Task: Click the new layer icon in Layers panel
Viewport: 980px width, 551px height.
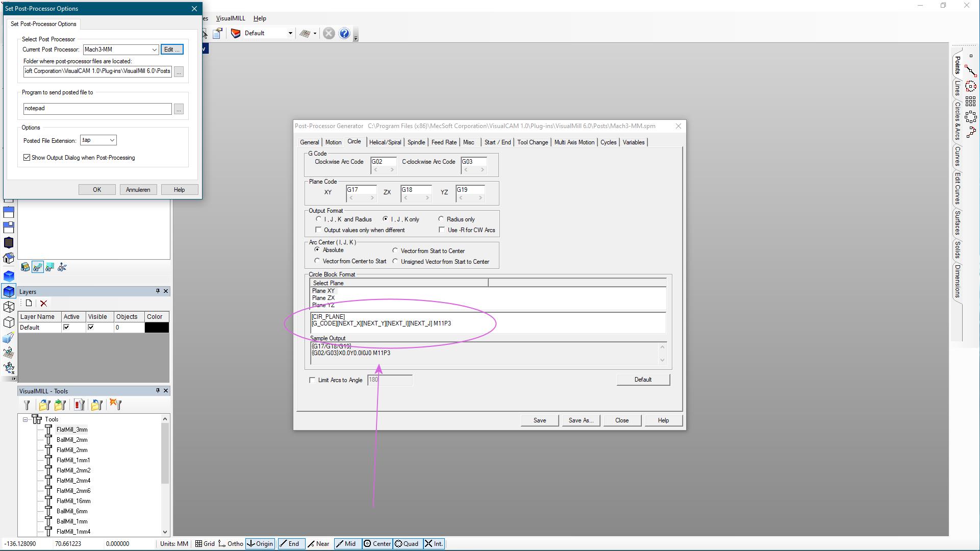Action: [x=29, y=304]
